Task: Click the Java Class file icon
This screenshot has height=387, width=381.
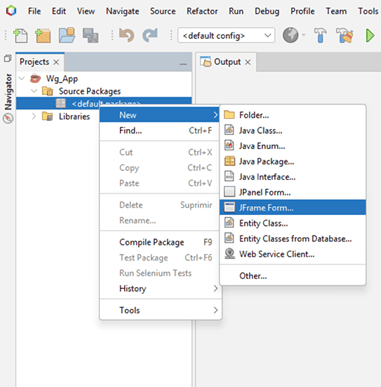Action: [x=229, y=130]
